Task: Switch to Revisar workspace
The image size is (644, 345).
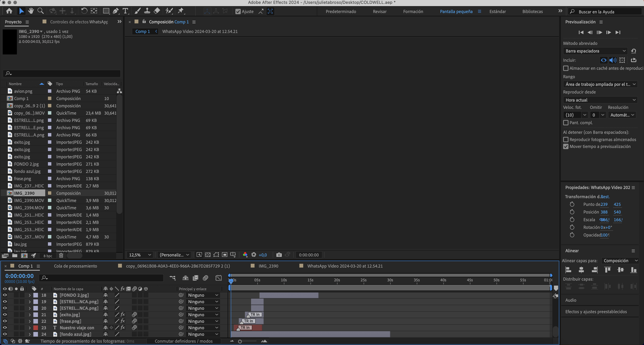Action: 379,11
